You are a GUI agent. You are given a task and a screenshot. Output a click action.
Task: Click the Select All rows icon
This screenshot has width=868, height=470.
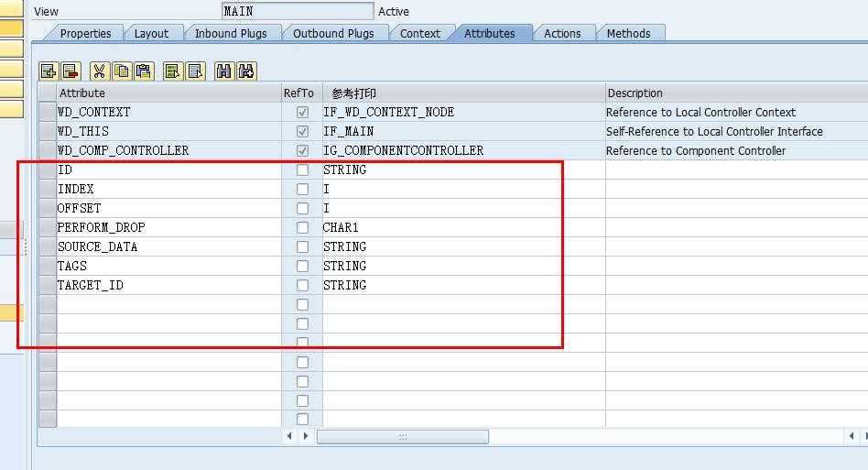click(173, 71)
